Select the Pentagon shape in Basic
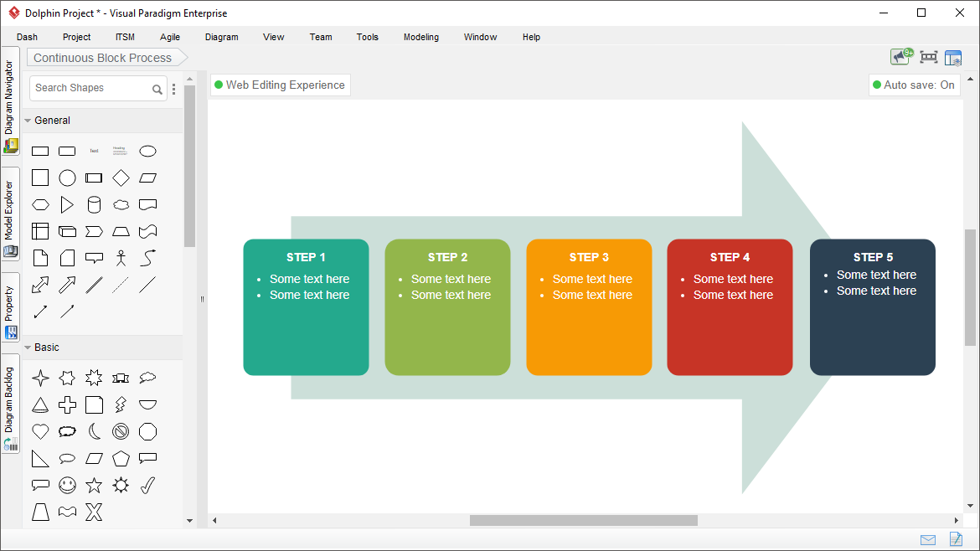Screen dimensions: 980x551 pyautogui.click(x=121, y=459)
